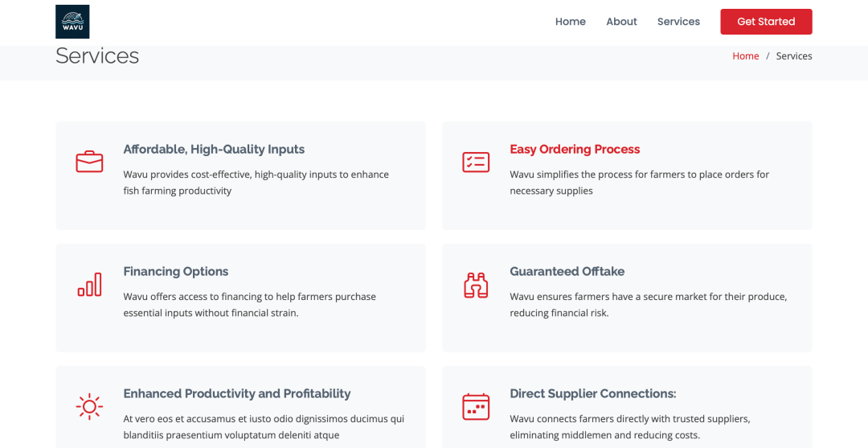Select the Enhanced Productivity and Profitability heading

pyautogui.click(x=237, y=394)
